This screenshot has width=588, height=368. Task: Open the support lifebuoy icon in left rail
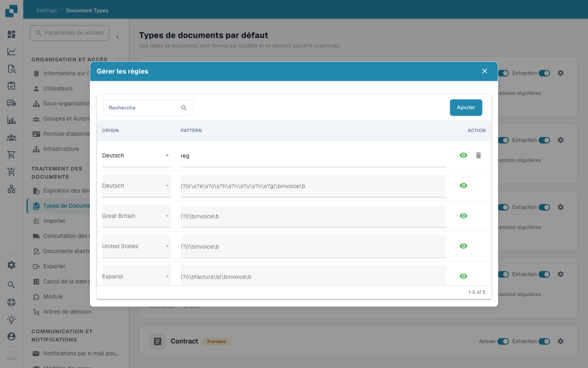[11, 302]
